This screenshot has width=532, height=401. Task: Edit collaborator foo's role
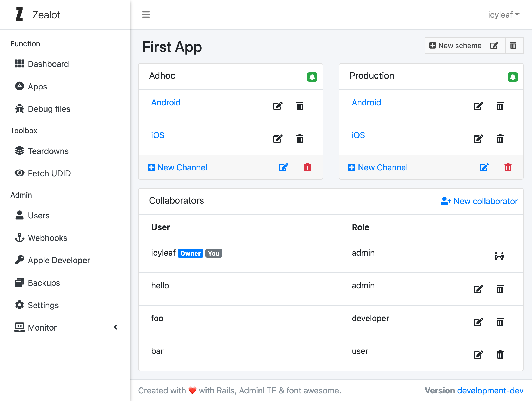tap(478, 322)
